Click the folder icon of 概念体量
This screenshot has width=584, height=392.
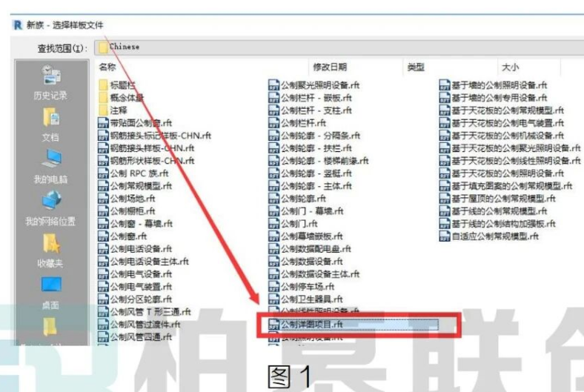[x=103, y=98]
